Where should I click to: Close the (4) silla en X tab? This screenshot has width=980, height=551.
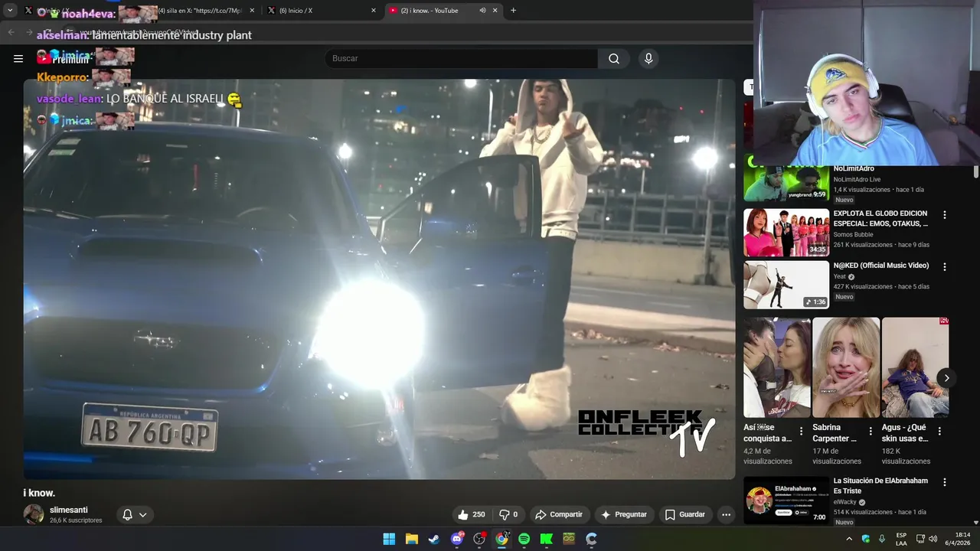[252, 11]
